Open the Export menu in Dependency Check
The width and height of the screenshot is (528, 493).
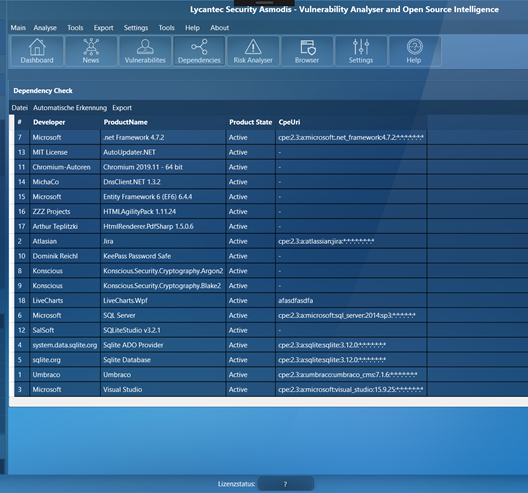(x=122, y=108)
